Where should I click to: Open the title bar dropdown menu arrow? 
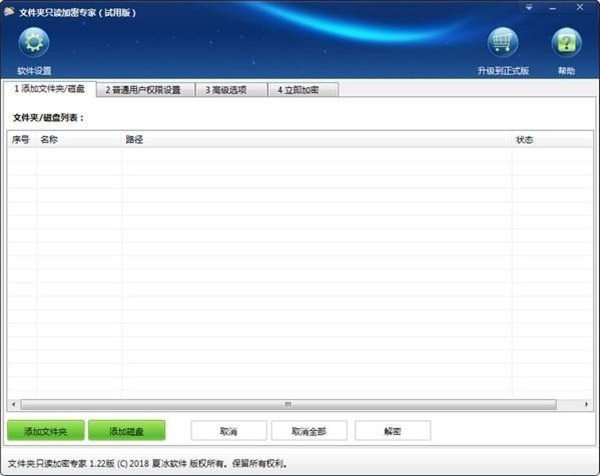click(x=529, y=8)
